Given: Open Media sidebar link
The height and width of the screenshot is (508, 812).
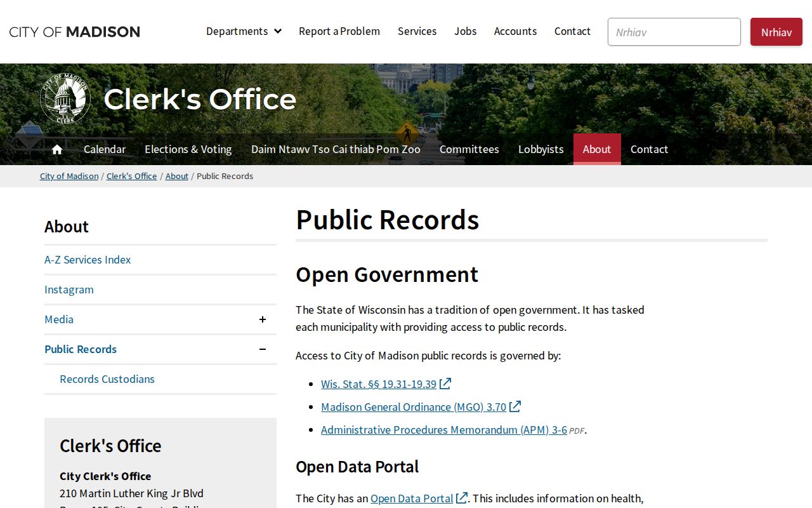Looking at the screenshot, I should (x=59, y=319).
